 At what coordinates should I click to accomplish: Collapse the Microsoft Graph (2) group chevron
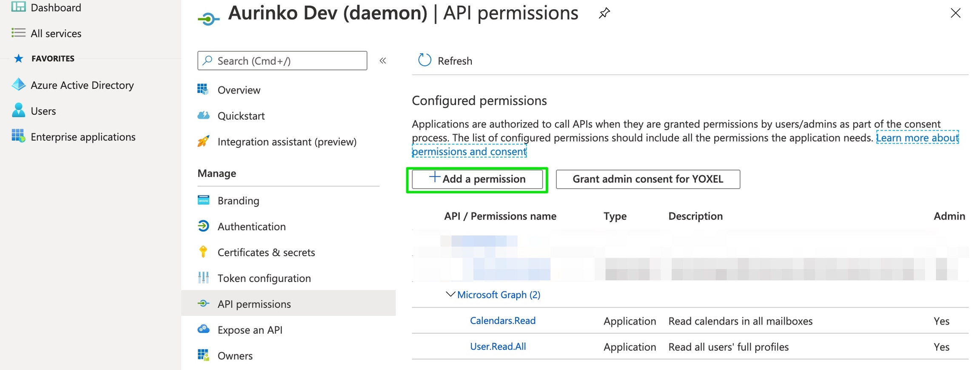[450, 294]
